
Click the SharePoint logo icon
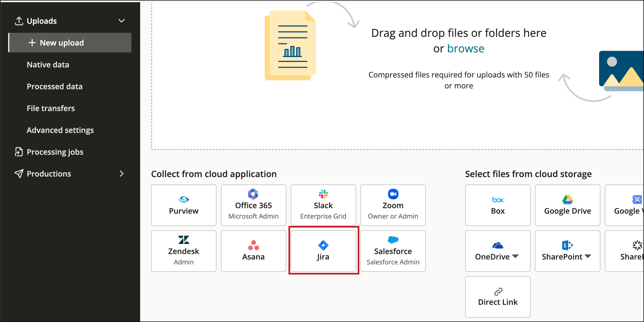pos(568,245)
